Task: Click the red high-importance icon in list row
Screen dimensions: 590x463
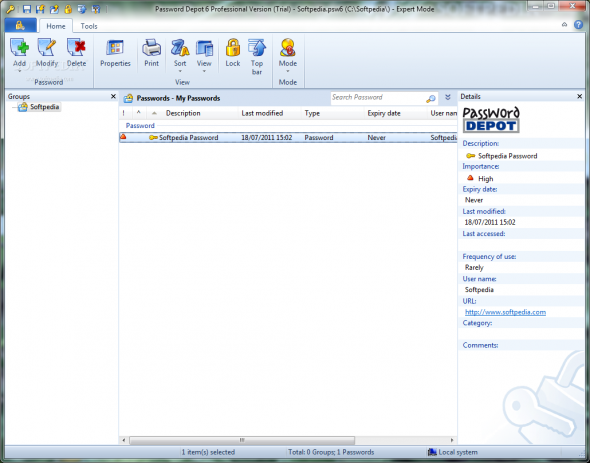Action: coord(123,137)
